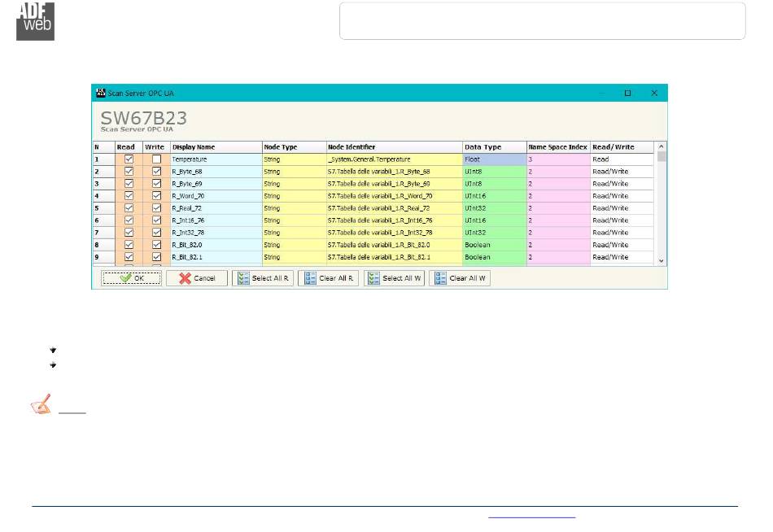This screenshot has width=773, height=532.
Task: Click the Read/Write column header
Action: [x=622, y=147]
